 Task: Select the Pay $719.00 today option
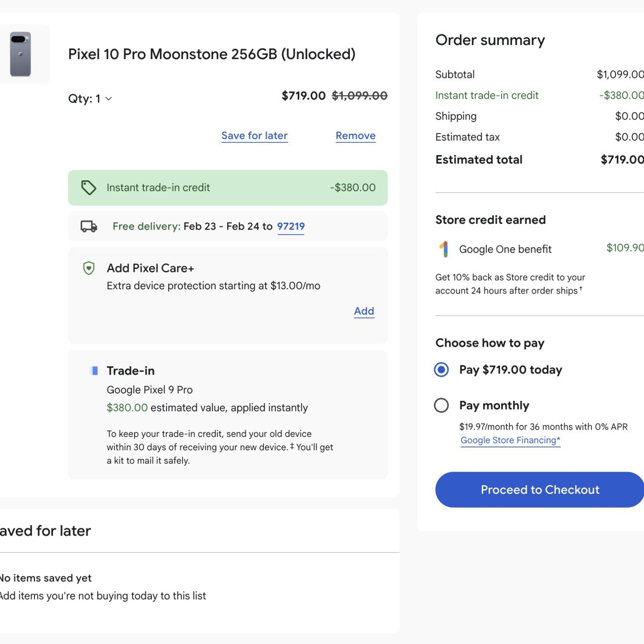(x=442, y=370)
